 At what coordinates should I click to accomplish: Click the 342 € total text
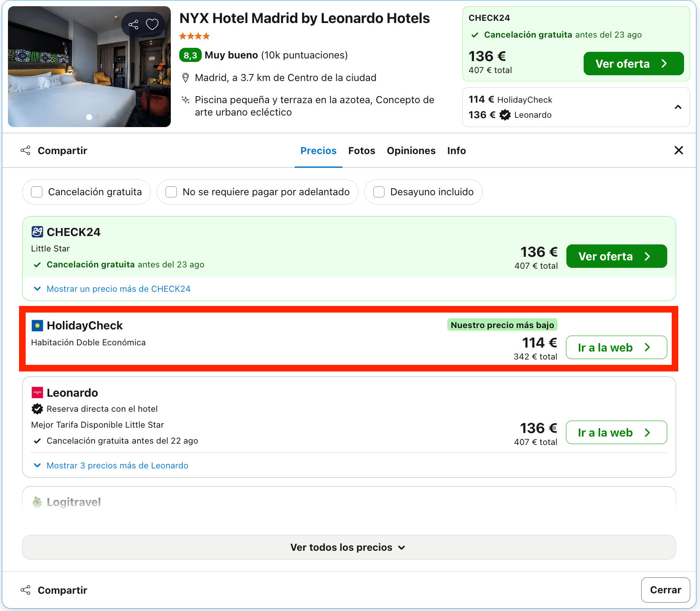pyautogui.click(x=535, y=357)
